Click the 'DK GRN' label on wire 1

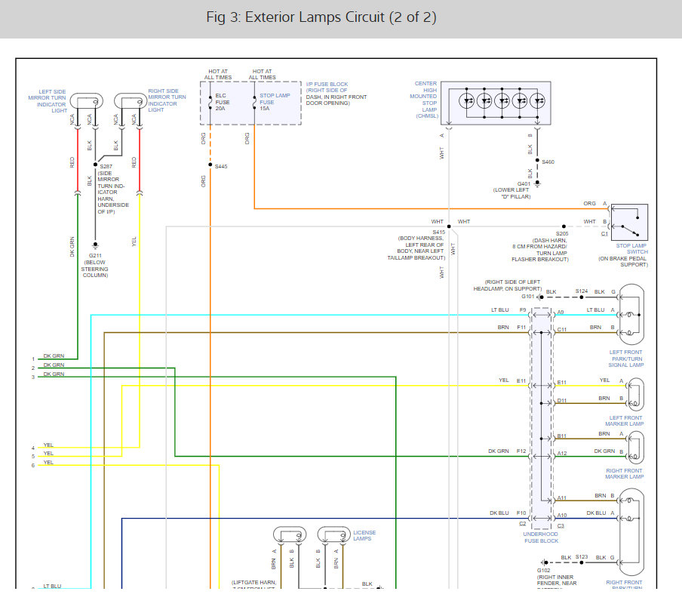54,356
